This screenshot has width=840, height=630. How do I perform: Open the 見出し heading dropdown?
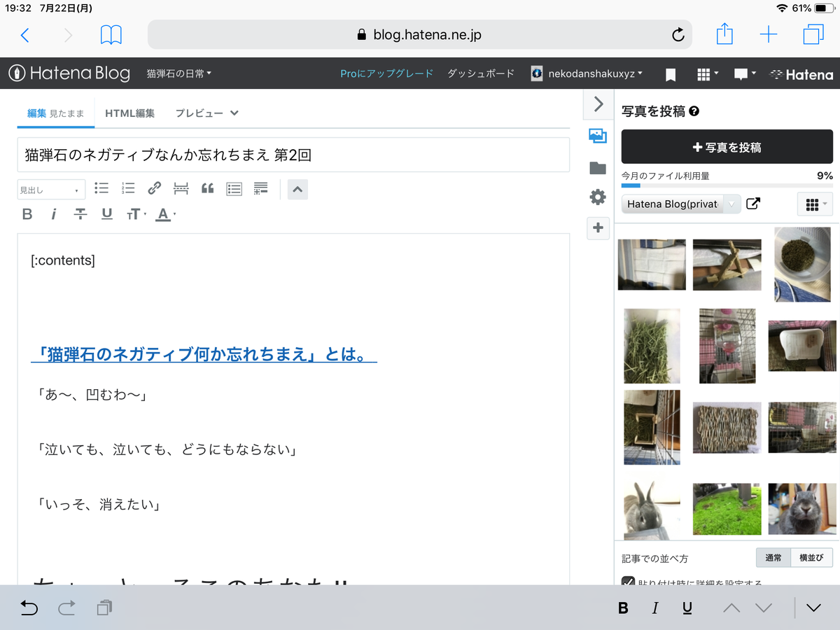click(x=50, y=189)
